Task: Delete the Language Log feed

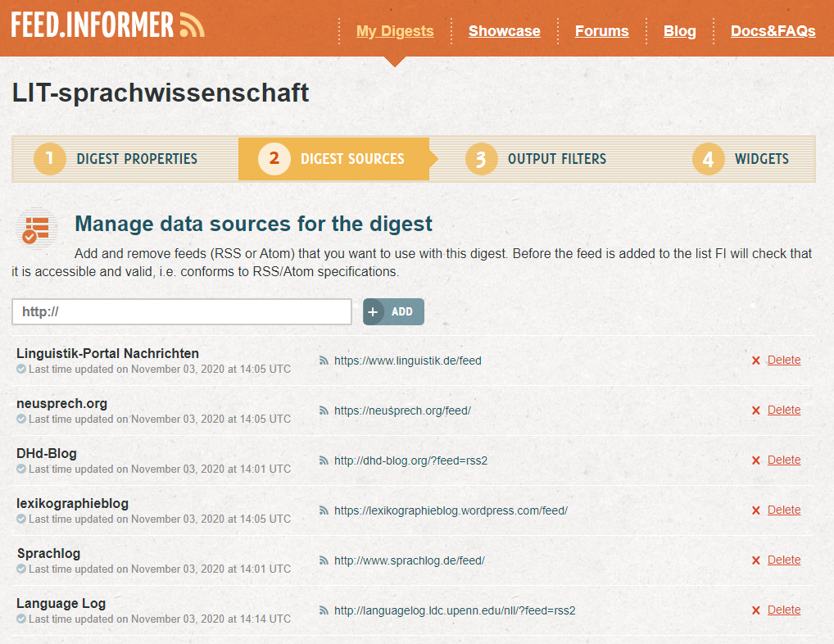Action: (783, 610)
